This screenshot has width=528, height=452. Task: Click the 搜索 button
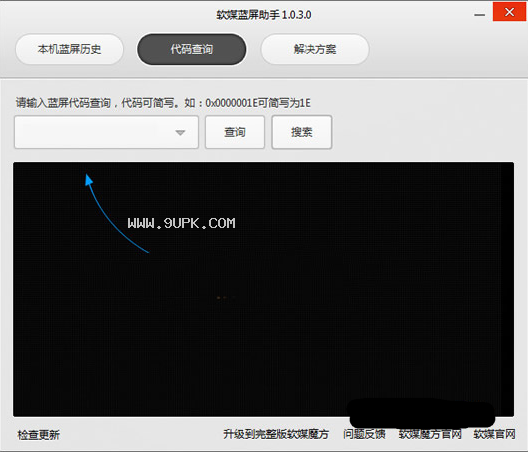coord(302,132)
